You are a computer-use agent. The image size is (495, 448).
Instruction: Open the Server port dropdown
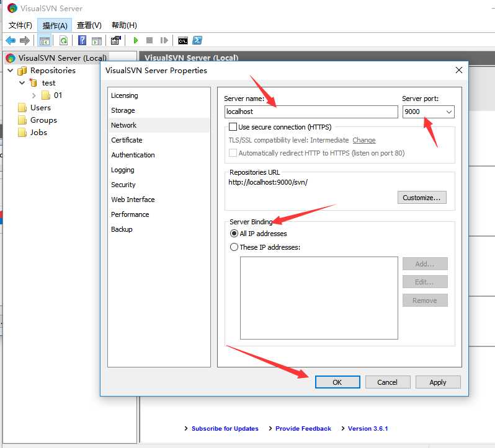coord(449,112)
